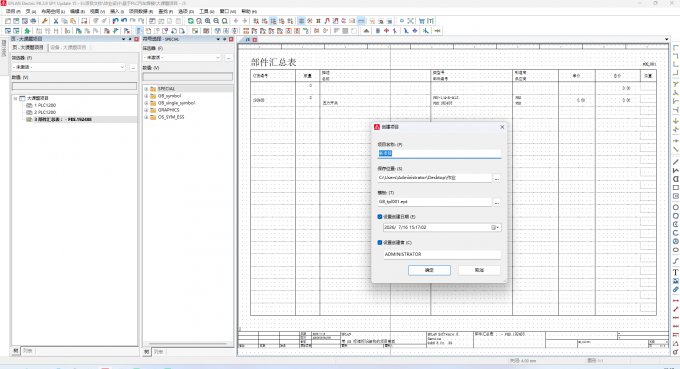Open the 视图 menu

[x=97, y=11]
